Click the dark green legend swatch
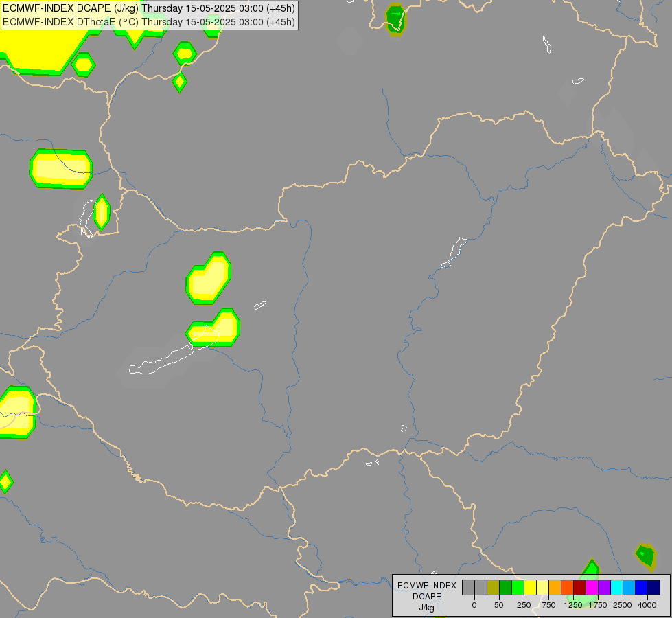Viewport: 672px width, 618px height. [x=506, y=588]
